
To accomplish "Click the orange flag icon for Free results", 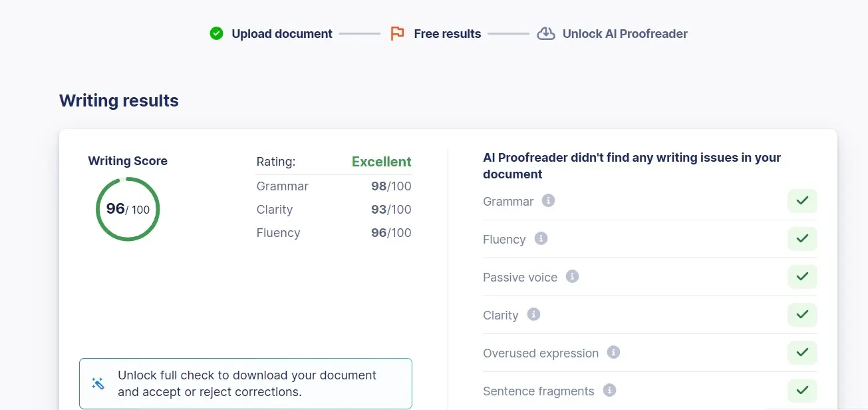I will pos(397,33).
